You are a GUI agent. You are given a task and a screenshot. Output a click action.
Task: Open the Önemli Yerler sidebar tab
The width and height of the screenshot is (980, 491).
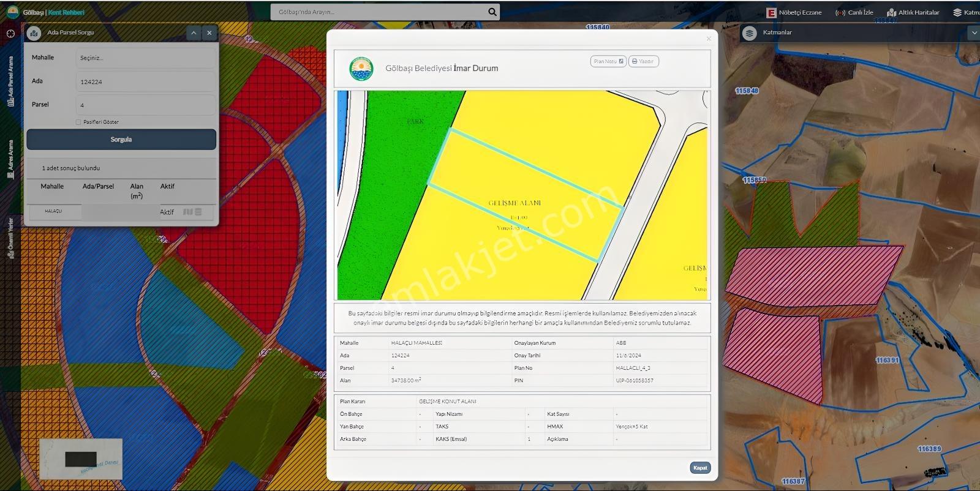pyautogui.click(x=10, y=238)
